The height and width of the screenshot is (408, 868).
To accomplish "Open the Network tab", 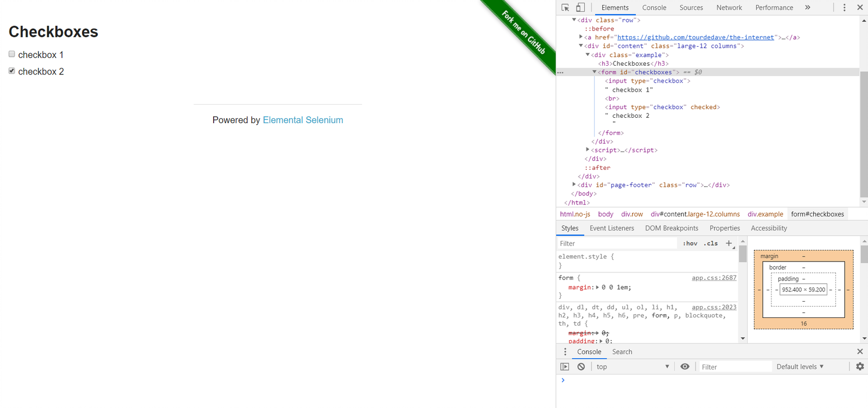I will point(729,8).
